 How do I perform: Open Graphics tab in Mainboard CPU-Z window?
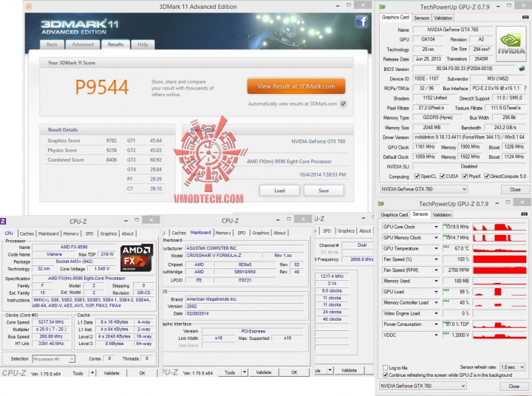[261, 233]
